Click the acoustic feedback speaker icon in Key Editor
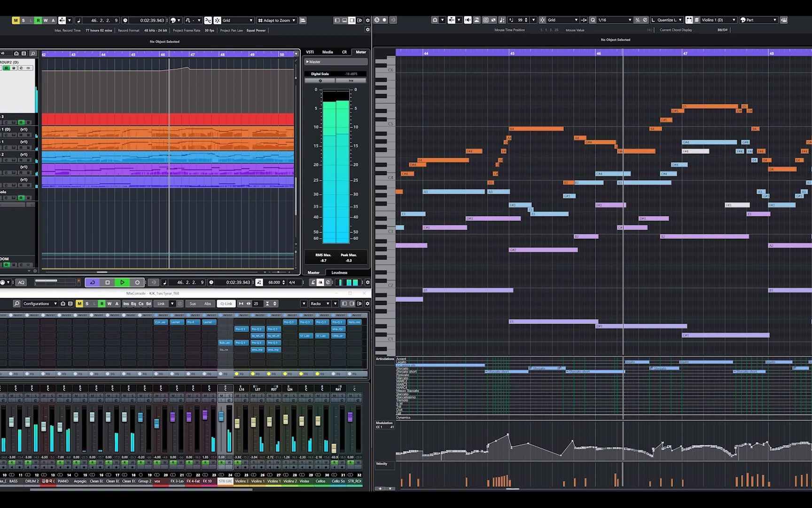The width and height of the screenshot is (812, 508). 468,20
